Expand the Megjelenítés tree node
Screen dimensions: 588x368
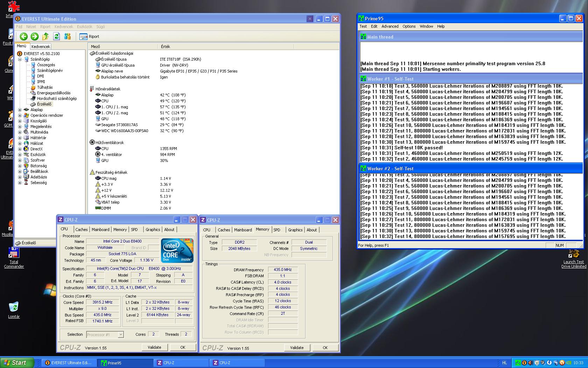20,127
